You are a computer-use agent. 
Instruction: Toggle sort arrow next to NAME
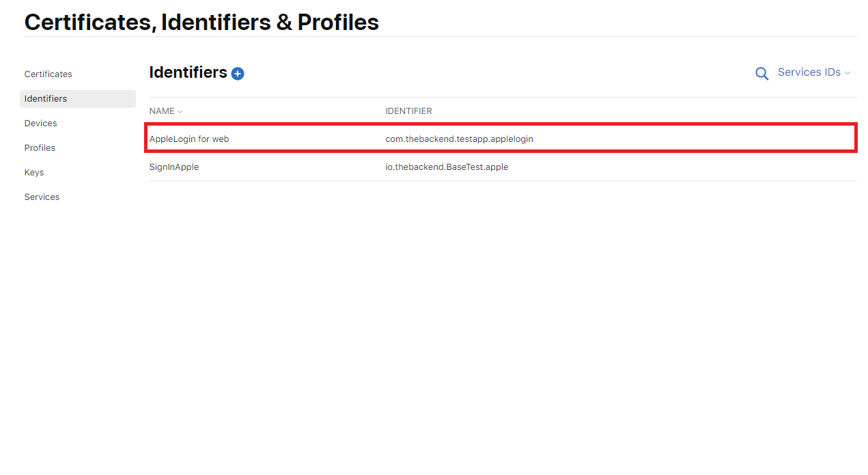[180, 111]
